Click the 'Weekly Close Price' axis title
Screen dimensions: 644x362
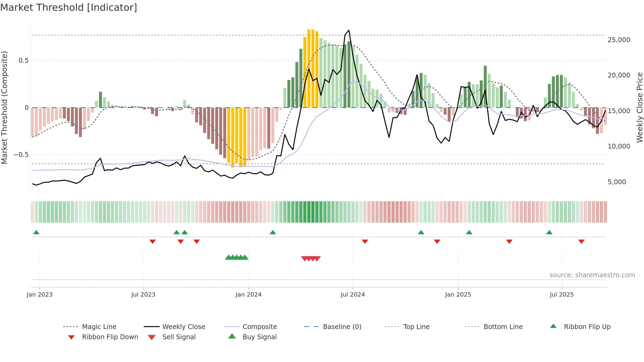coord(640,108)
